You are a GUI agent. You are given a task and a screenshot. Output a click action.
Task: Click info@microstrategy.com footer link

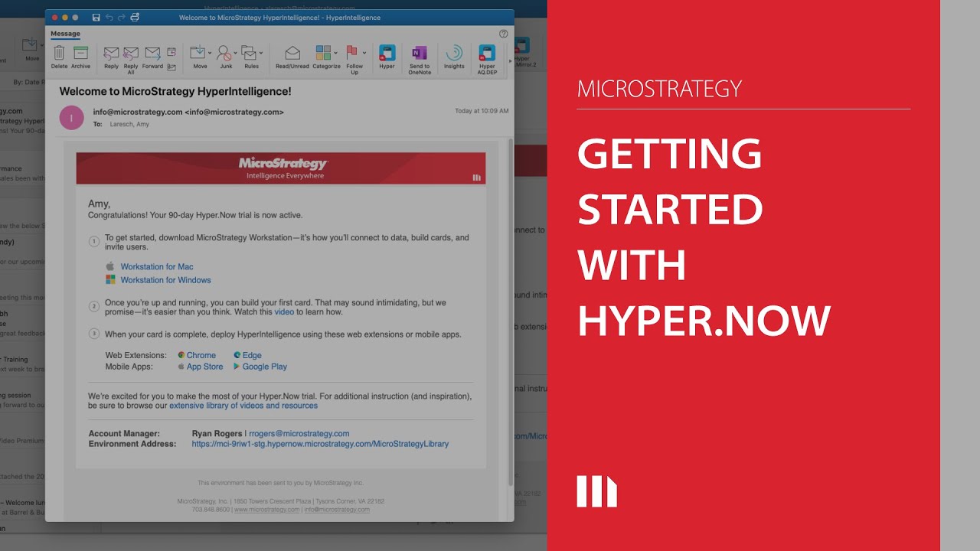337,510
